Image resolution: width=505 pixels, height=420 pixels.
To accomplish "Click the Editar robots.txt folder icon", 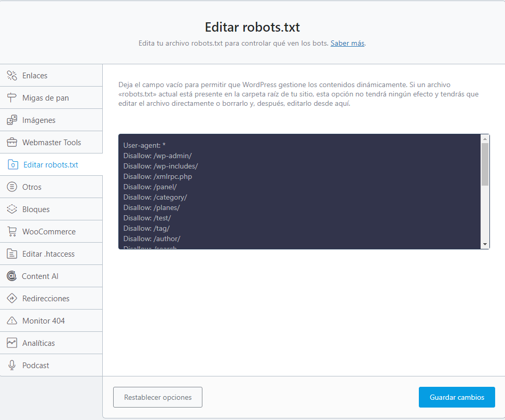I will click(x=13, y=164).
